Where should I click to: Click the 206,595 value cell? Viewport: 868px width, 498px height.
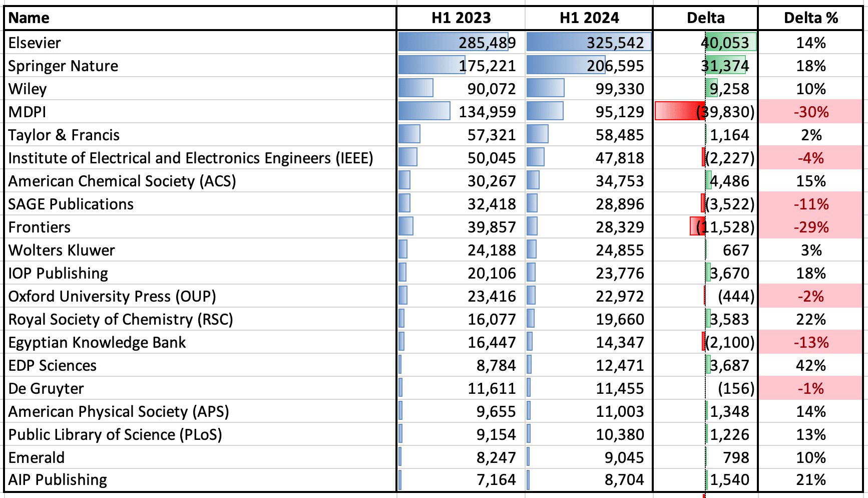click(x=589, y=66)
